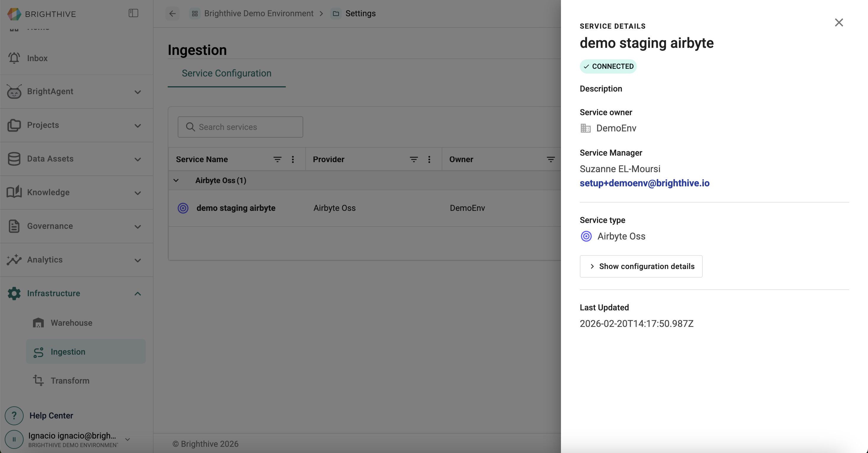
Task: Click the Last Updated timestamp value
Action: point(637,324)
